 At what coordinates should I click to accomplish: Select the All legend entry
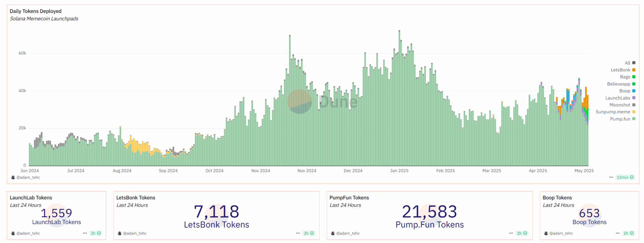[627, 63]
